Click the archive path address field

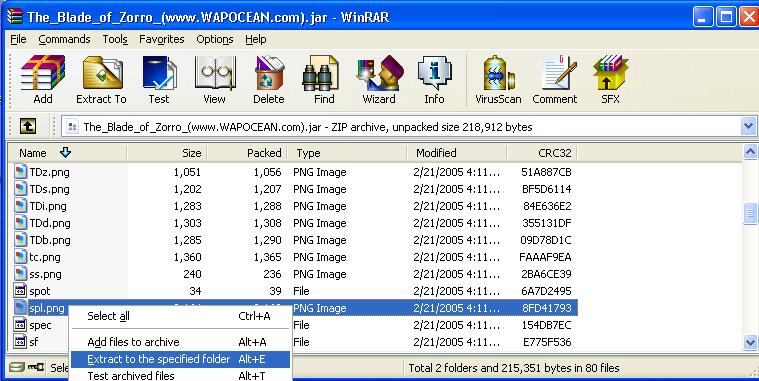(402, 127)
